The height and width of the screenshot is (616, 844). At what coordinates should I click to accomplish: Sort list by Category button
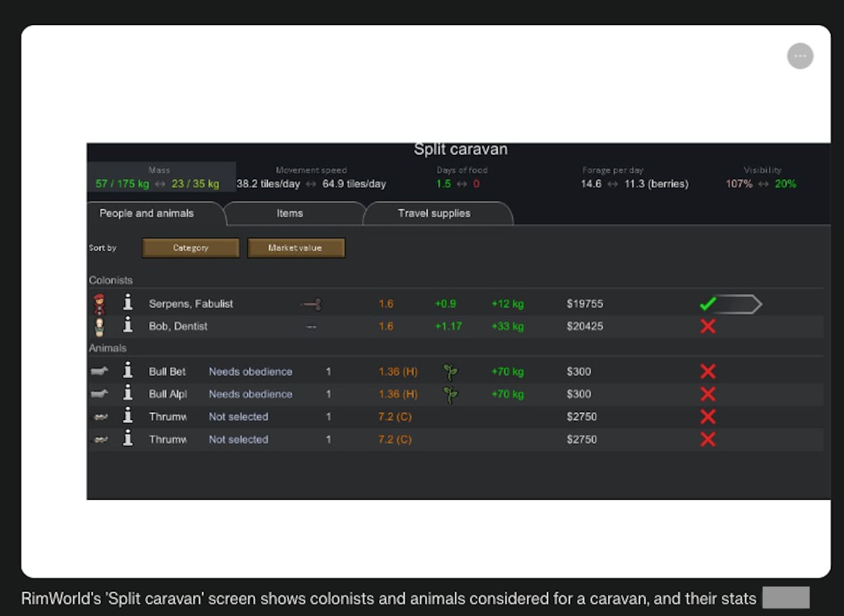pyautogui.click(x=191, y=248)
